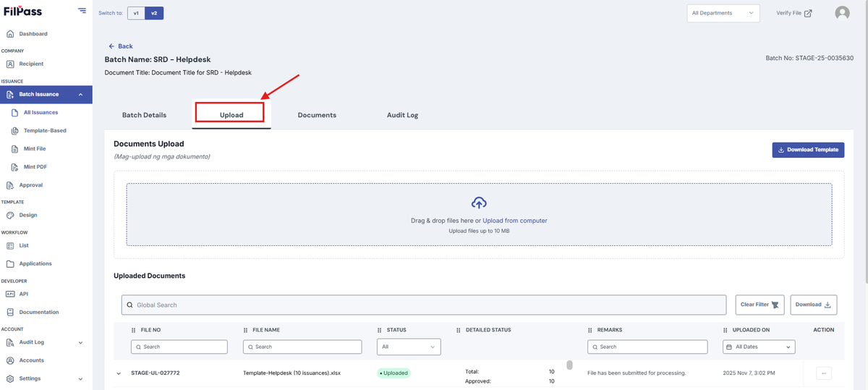
Task: Go to All Issuances
Action: point(41,112)
